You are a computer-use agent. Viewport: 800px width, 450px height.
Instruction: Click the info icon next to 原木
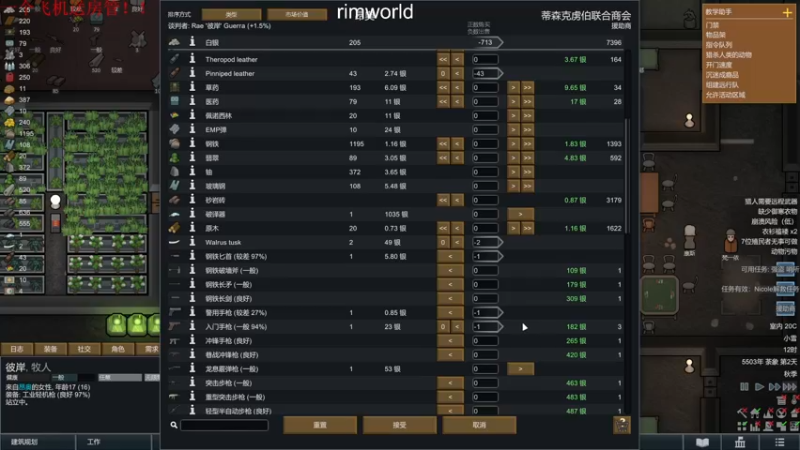point(192,228)
